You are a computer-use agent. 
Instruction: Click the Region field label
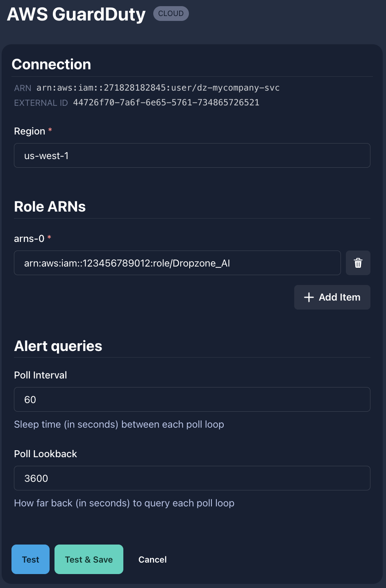(30, 131)
